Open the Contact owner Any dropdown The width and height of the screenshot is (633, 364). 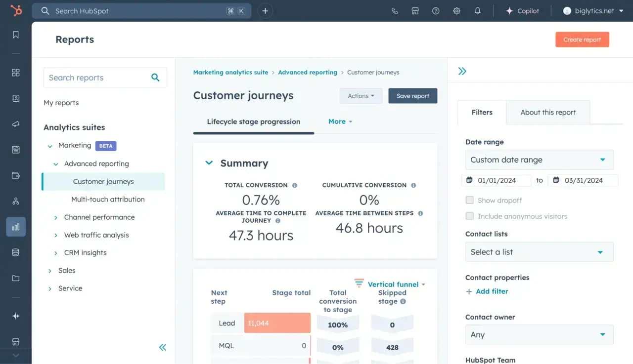pyautogui.click(x=540, y=334)
